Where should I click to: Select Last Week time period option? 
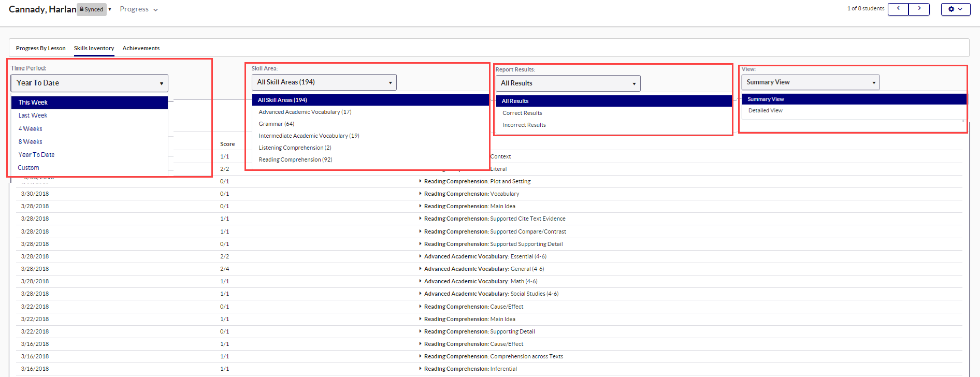point(33,115)
